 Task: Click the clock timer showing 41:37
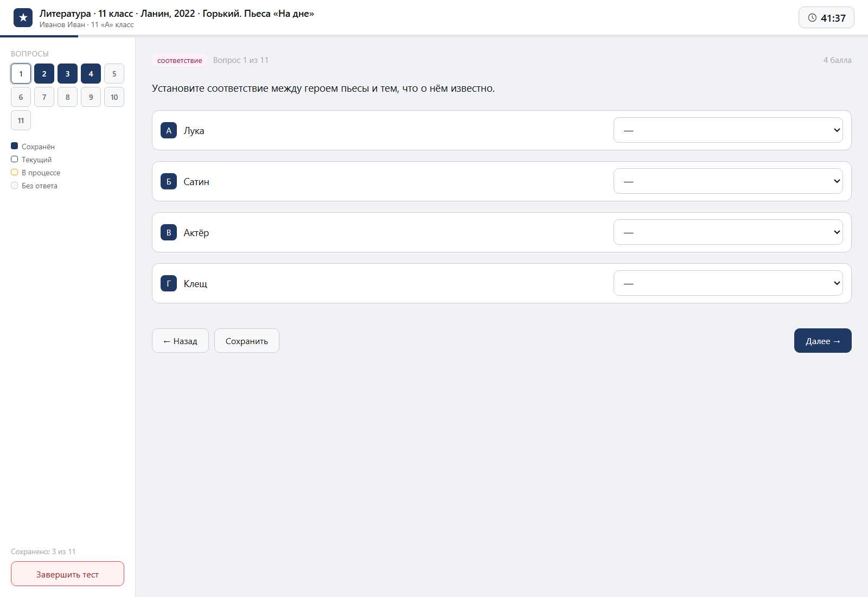point(826,18)
